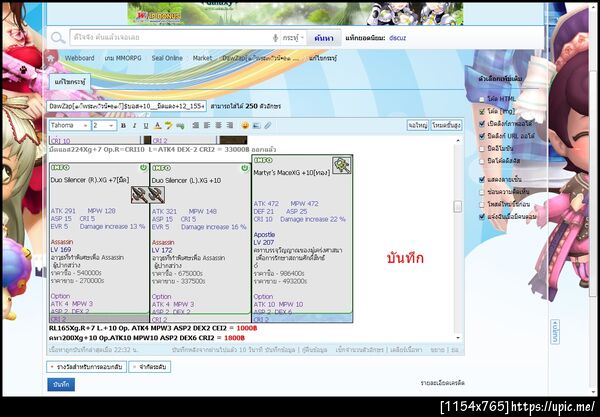
Task: Click the post title input field
Action: (x=127, y=106)
